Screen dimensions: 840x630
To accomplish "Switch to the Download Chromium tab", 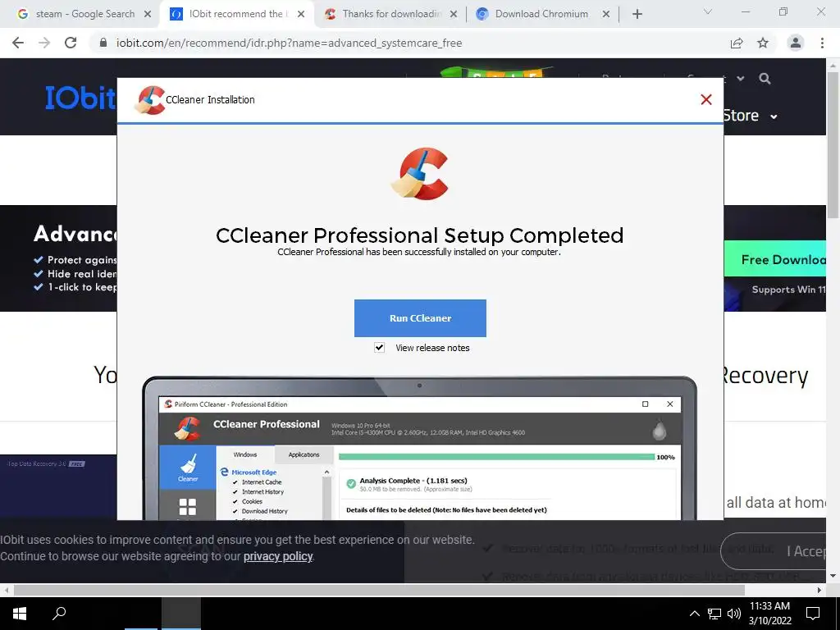I will (x=541, y=14).
